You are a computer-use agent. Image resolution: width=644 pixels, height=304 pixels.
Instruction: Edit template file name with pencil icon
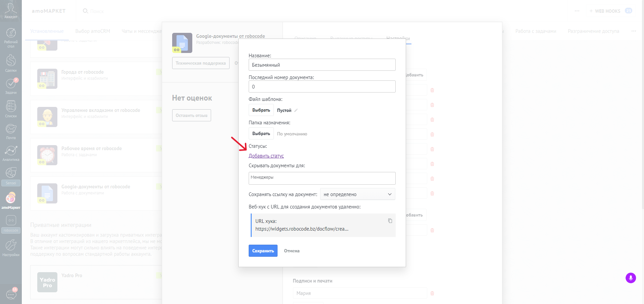296,110
